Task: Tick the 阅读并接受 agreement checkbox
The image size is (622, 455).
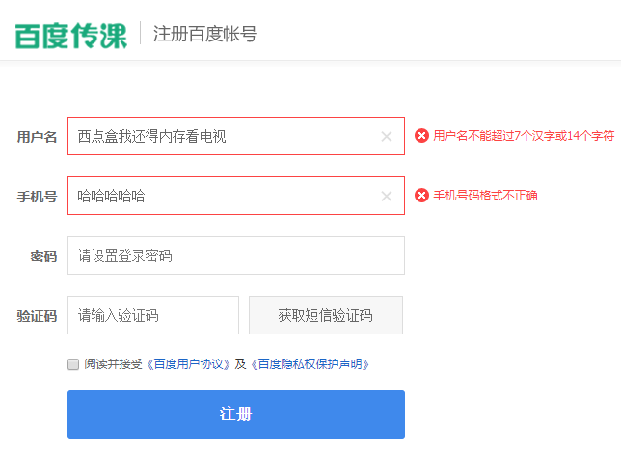Action: point(73,365)
